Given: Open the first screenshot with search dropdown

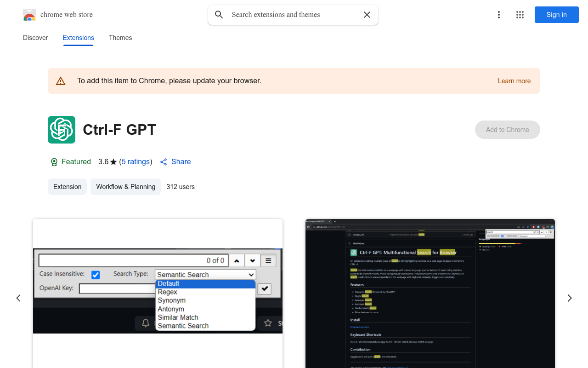Looking at the screenshot, I should pos(158,293).
